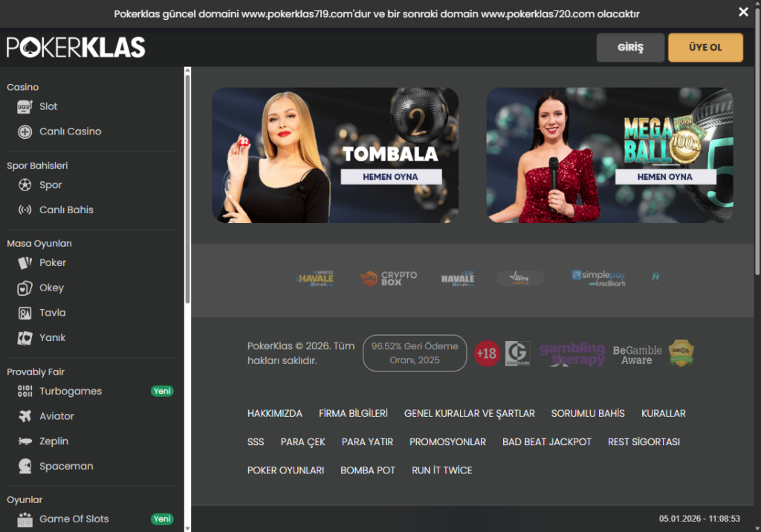This screenshot has height=532, width=761.
Task: Click the Slot machine icon in sidebar
Action: 25,106
